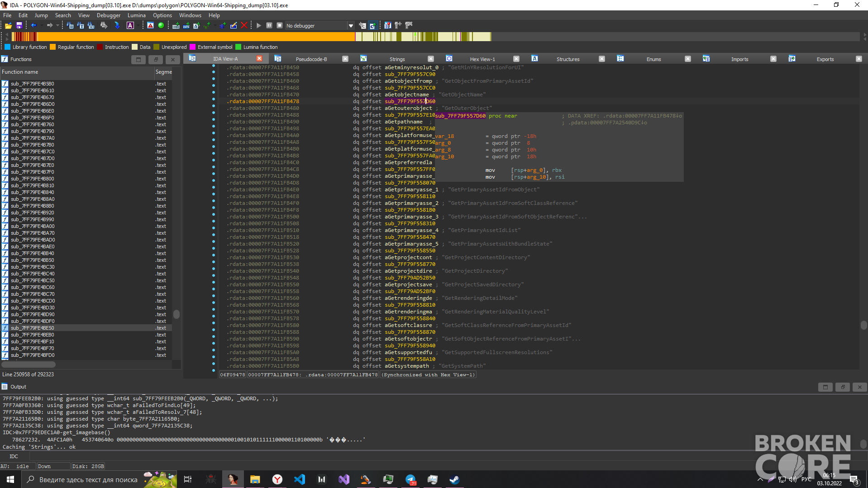The width and height of the screenshot is (868, 488).
Task: Open the Debugger menu
Action: pos(109,15)
